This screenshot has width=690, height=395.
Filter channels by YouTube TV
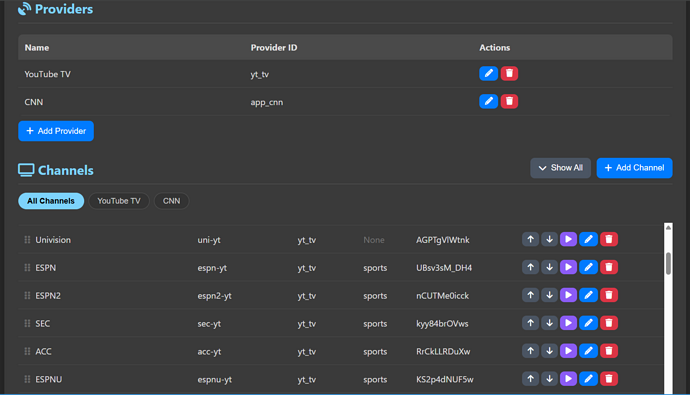119,201
